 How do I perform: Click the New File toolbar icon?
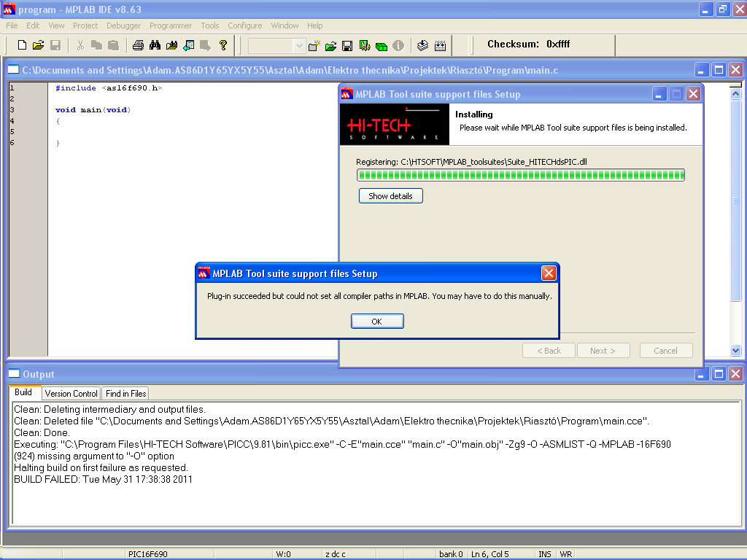22,45
